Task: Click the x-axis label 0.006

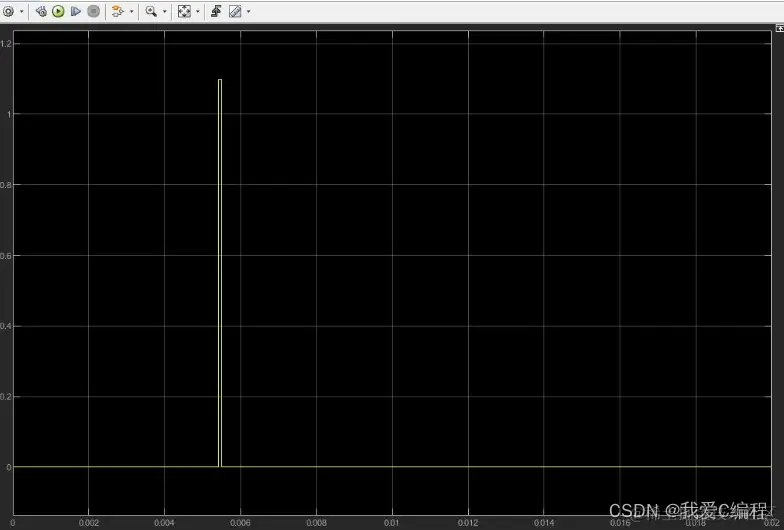Action: click(x=240, y=523)
